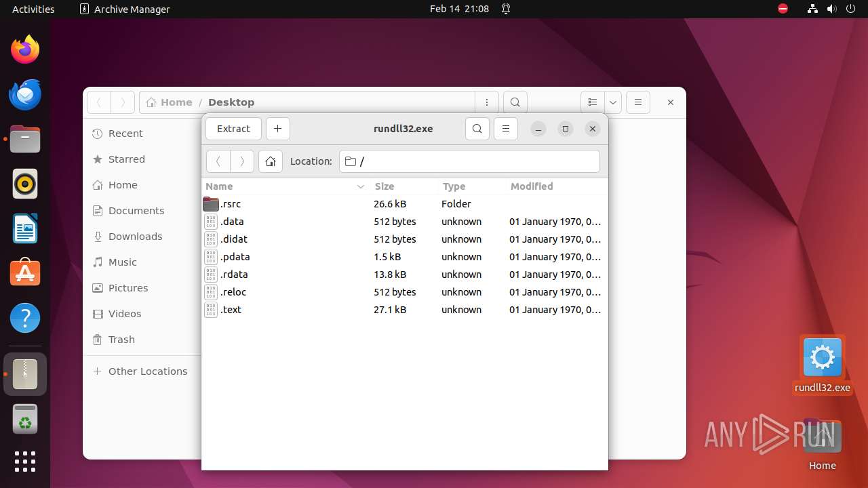Launch Thunderbird from the dock
Viewport: 868px width, 488px height.
click(25, 94)
